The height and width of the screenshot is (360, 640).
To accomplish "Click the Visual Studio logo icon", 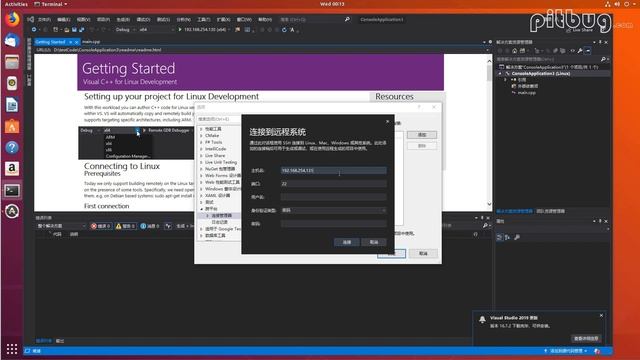I will tap(31, 19).
